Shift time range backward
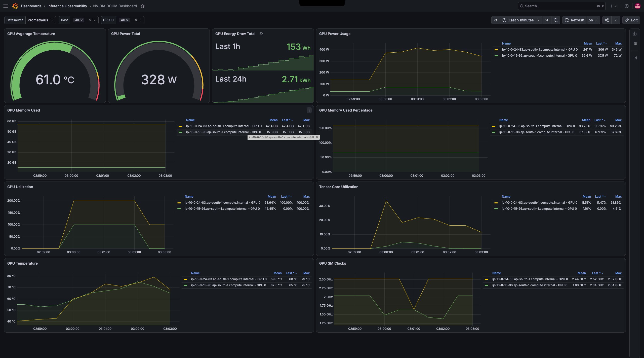The height and width of the screenshot is (358, 644). tap(496, 20)
